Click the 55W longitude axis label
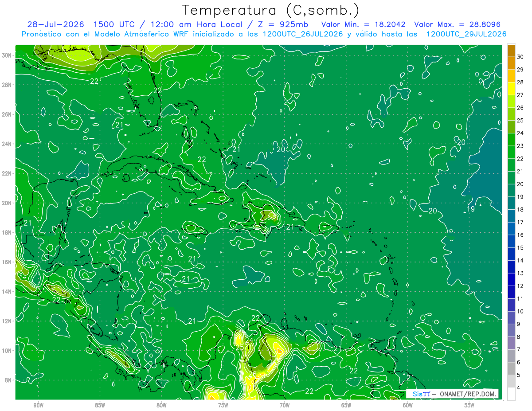The height and width of the screenshot is (411, 532). tap(469, 405)
